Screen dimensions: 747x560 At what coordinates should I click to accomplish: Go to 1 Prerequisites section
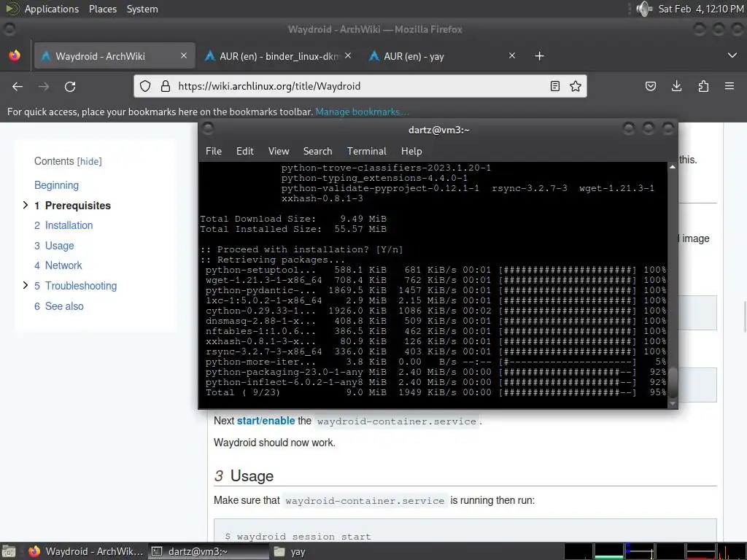(72, 206)
